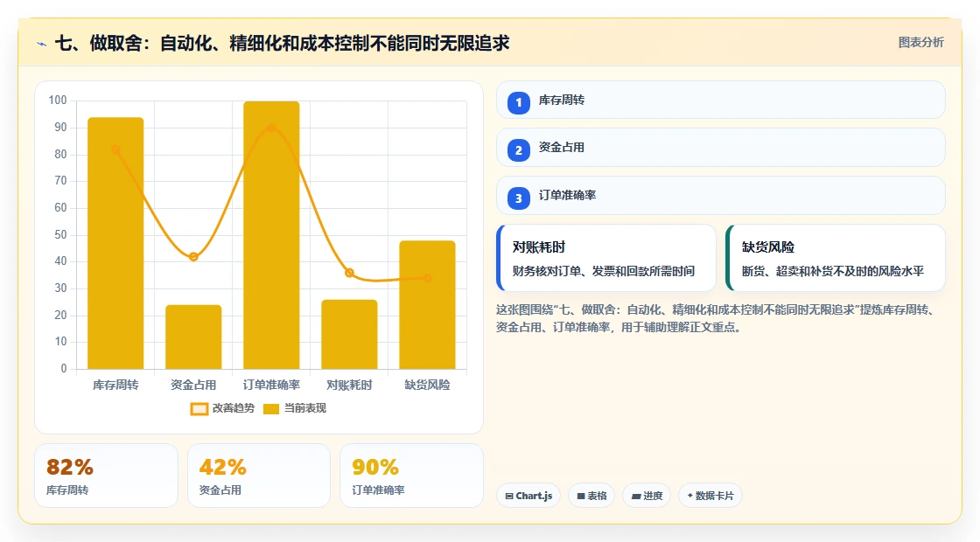
Task: Click the trend line point above 资金占用
Action: (193, 257)
